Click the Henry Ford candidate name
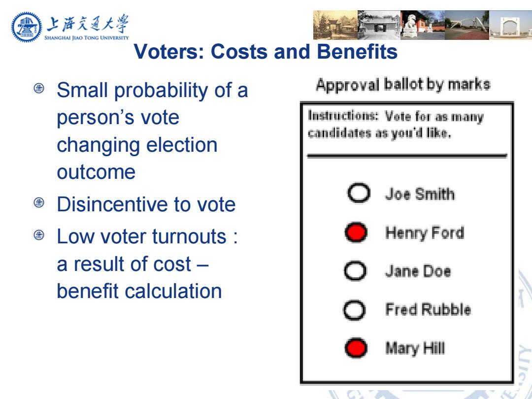The image size is (532, 399). point(425,233)
